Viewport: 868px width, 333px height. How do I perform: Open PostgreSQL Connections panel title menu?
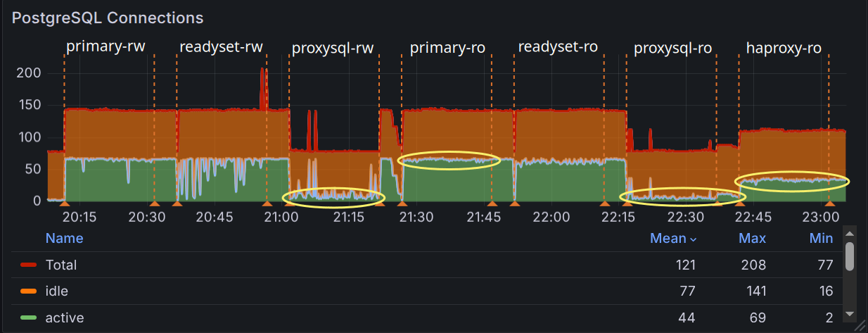pyautogui.click(x=108, y=18)
